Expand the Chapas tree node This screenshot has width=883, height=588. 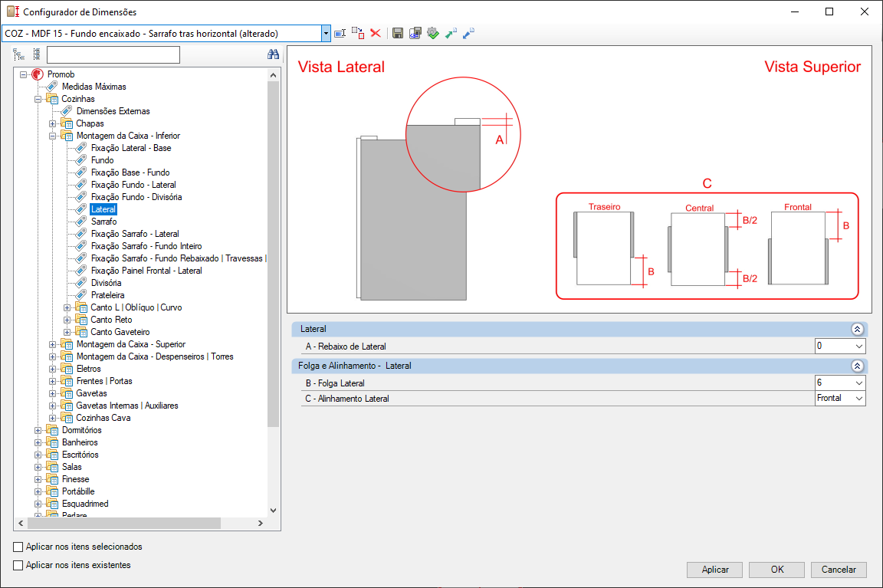click(52, 123)
